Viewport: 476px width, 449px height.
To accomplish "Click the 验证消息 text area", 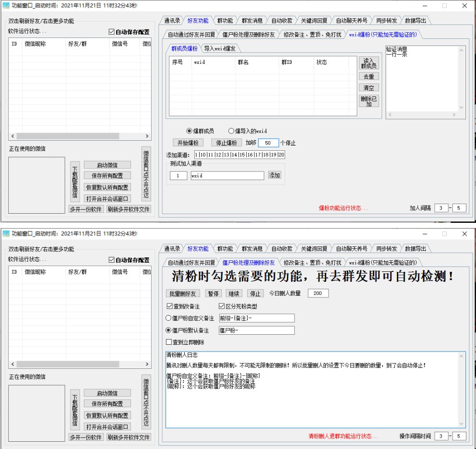I will tap(422, 79).
